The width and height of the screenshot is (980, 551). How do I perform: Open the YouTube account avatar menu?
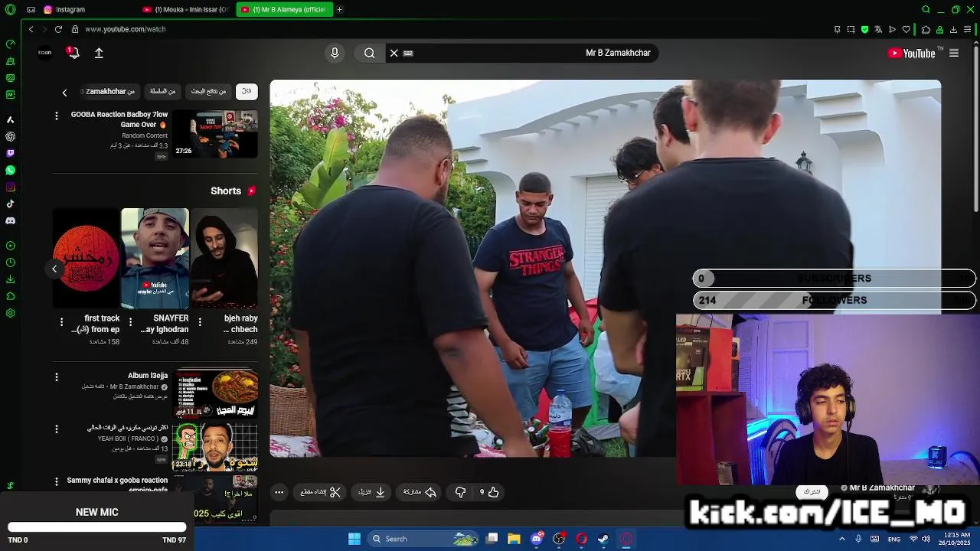pyautogui.click(x=45, y=53)
